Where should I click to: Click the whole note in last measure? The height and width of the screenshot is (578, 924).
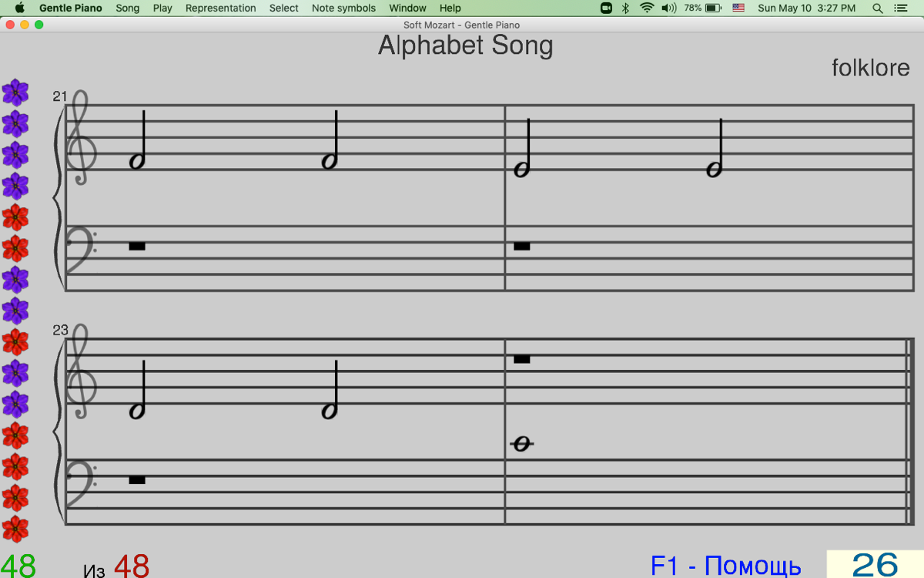(x=522, y=444)
